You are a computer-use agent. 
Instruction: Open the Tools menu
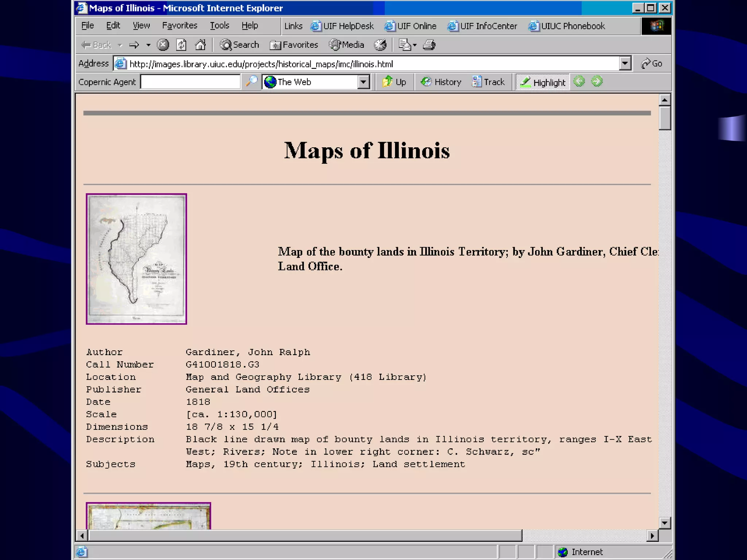pos(219,26)
